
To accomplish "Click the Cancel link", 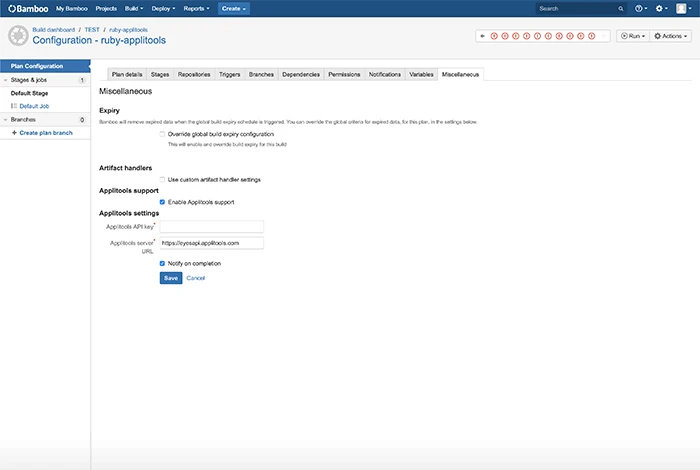I will pyautogui.click(x=196, y=278).
